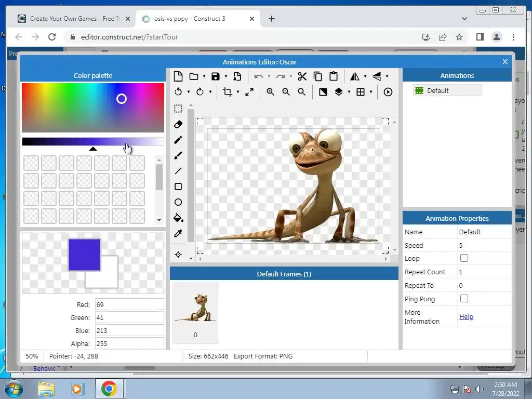Select the Brush tool
The width and height of the screenshot is (532, 399).
point(178,155)
